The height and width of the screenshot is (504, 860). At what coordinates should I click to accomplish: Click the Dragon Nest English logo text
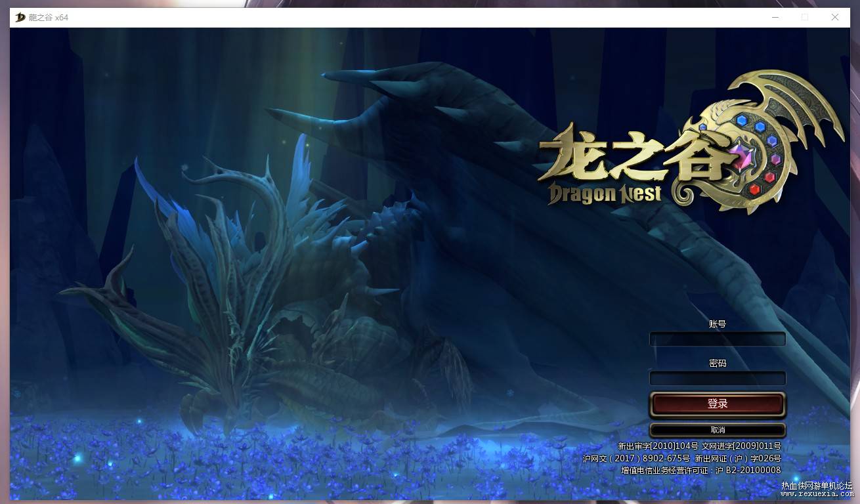[605, 193]
